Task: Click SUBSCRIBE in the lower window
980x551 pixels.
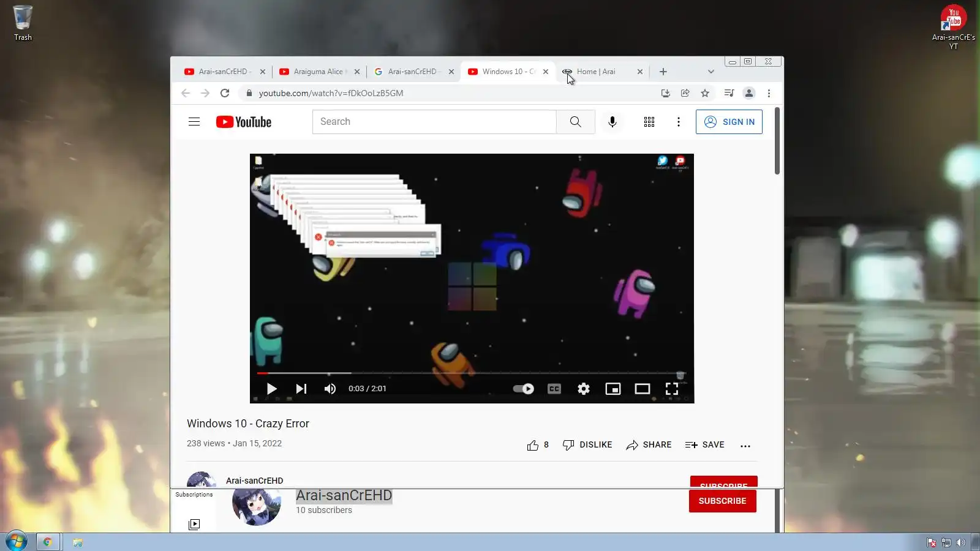Action: (x=723, y=501)
